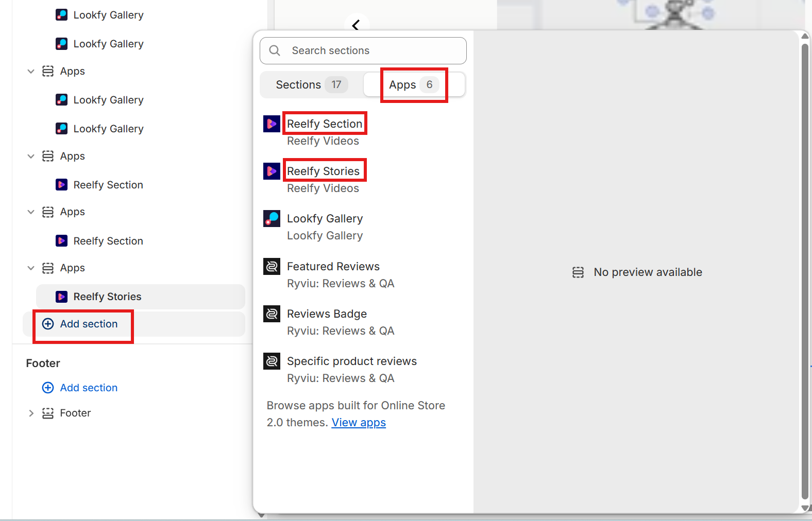Click the panel scrollbar down arrow
This screenshot has height=521, width=812.
click(x=805, y=508)
